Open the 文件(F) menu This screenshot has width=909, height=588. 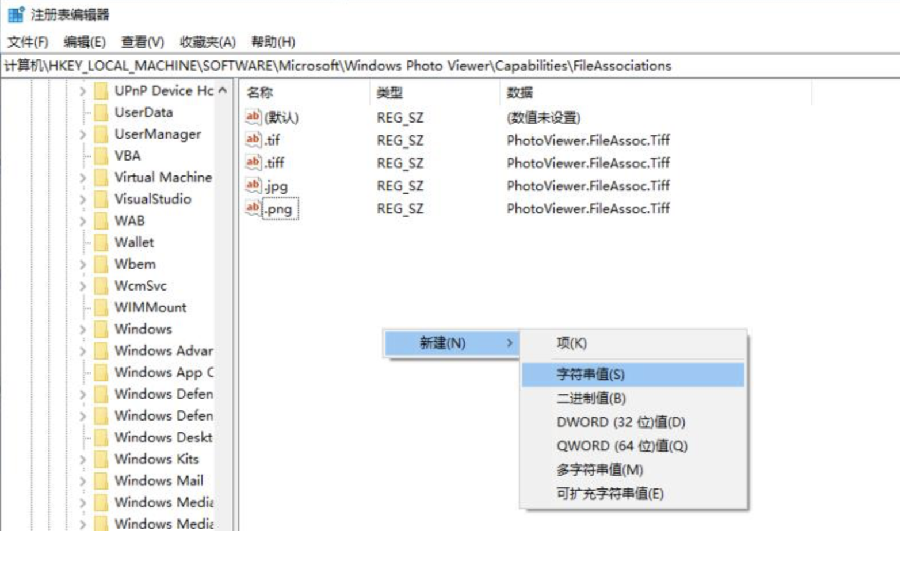[28, 42]
